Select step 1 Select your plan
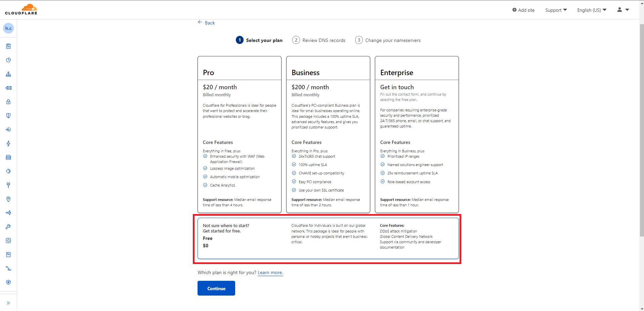The width and height of the screenshot is (644, 311). click(259, 40)
